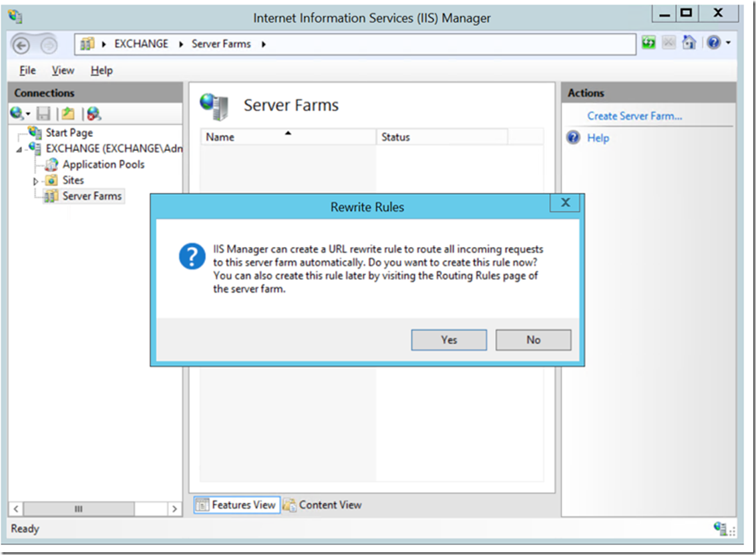Click the Connections scrollbar right arrow
756x555 pixels.
(x=174, y=509)
